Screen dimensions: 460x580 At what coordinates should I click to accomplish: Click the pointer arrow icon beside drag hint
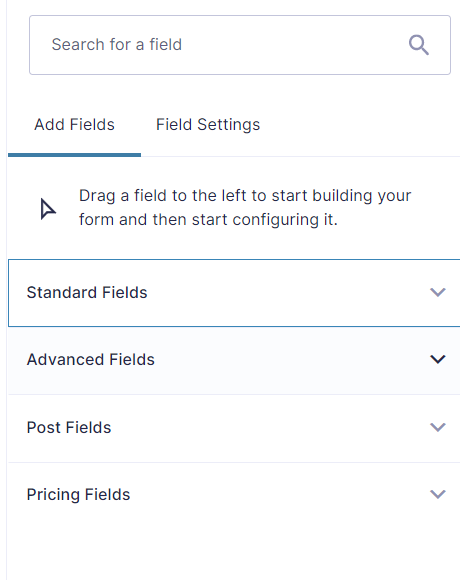pyautogui.click(x=48, y=209)
